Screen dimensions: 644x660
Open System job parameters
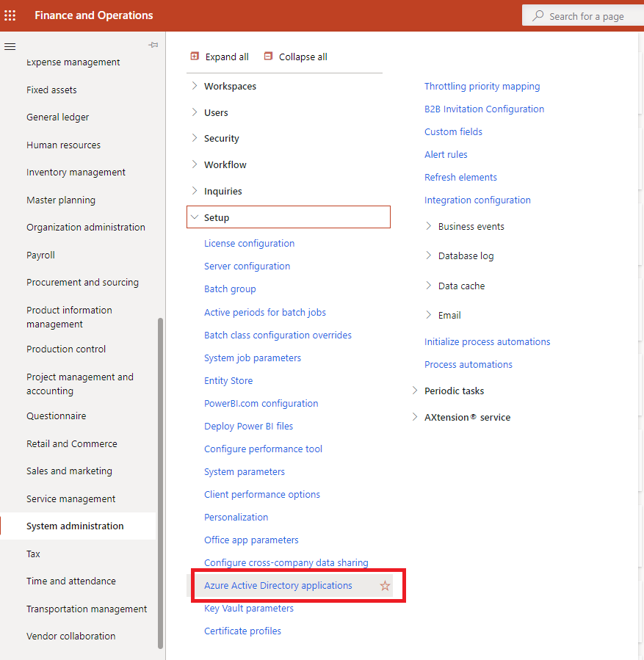tap(253, 358)
